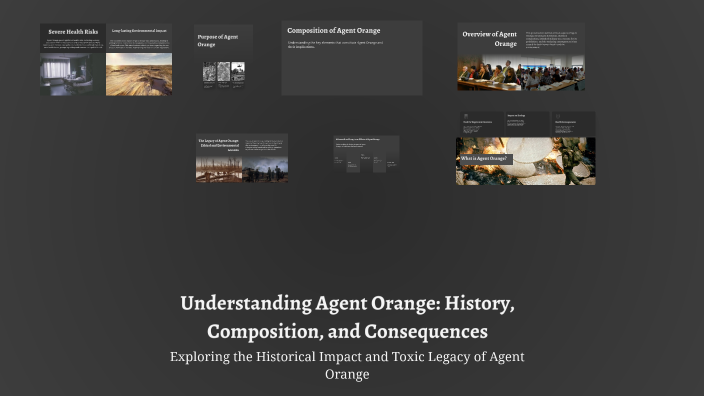Click the hospital room photo
Viewport: 704px width, 396px height.
73,74
